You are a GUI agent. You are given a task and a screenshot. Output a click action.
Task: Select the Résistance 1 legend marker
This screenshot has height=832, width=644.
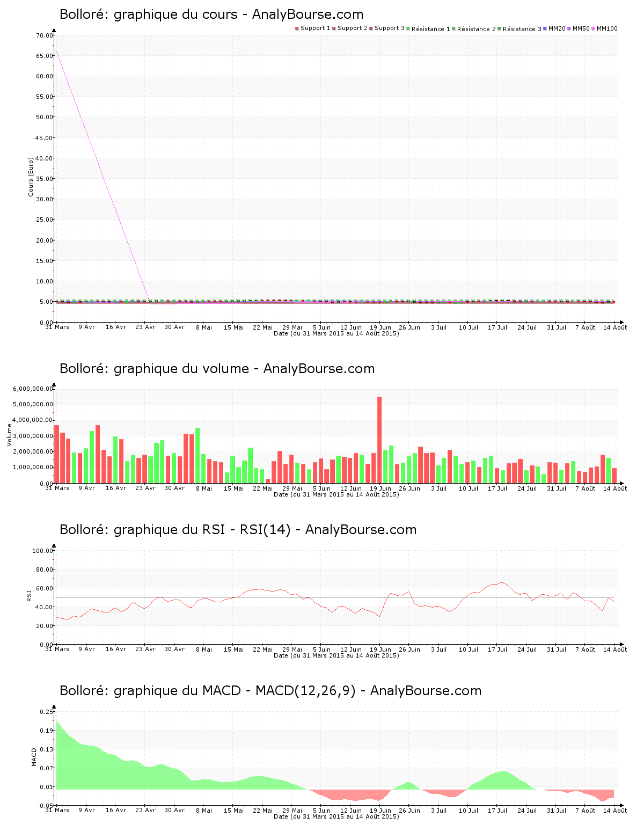coord(408,28)
